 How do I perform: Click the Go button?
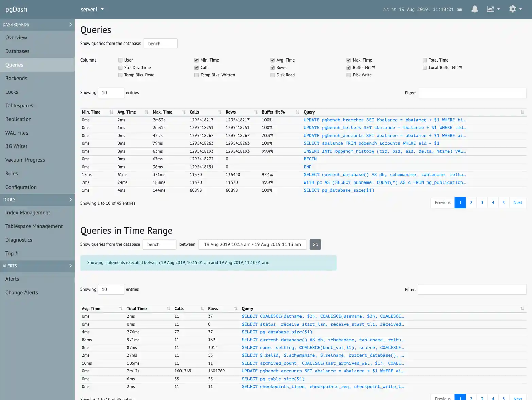[x=315, y=244]
